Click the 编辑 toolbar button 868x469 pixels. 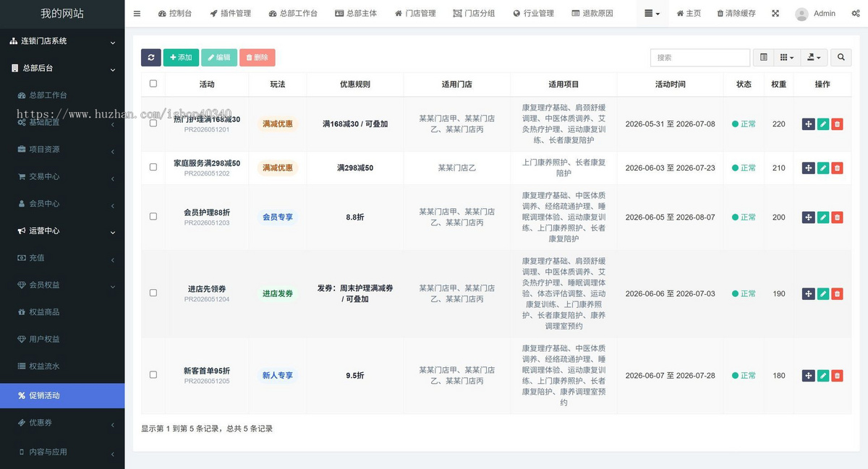tap(218, 58)
